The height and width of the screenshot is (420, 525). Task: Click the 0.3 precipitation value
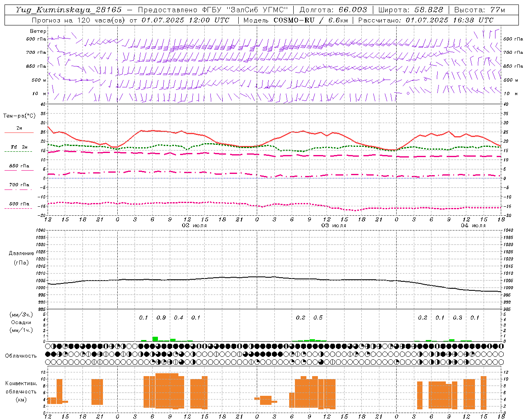(x=457, y=317)
